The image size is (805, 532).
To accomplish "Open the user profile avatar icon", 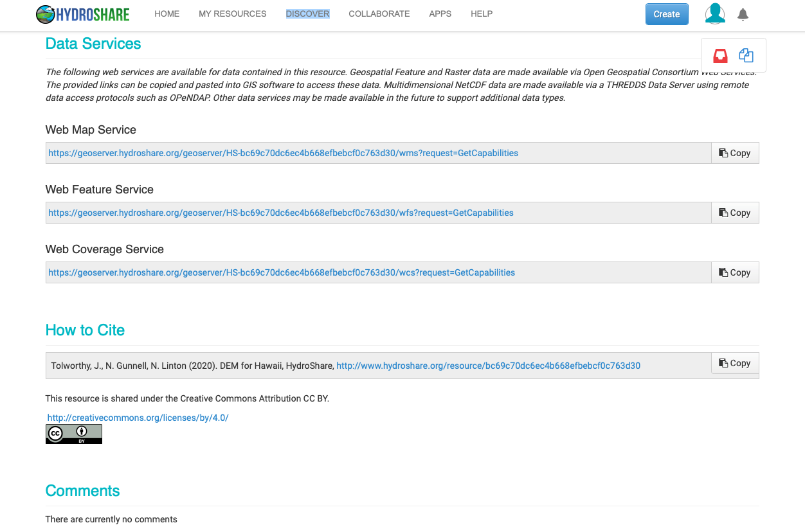I will point(715,13).
